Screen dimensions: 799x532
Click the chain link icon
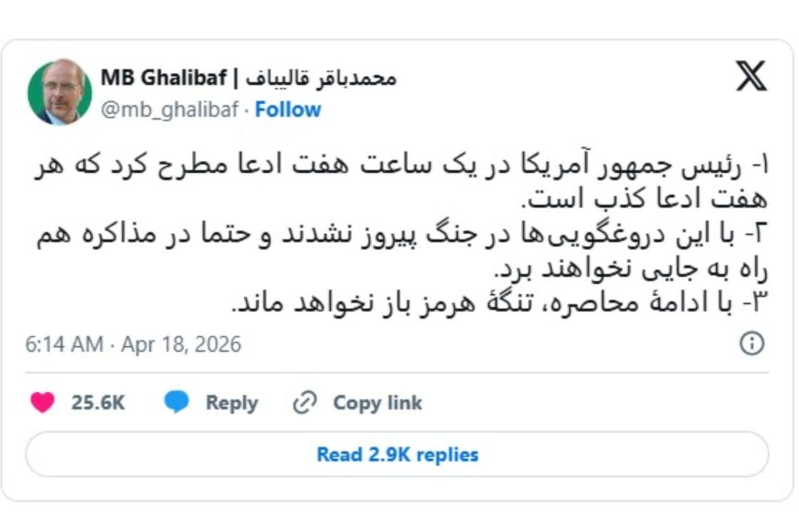click(305, 402)
